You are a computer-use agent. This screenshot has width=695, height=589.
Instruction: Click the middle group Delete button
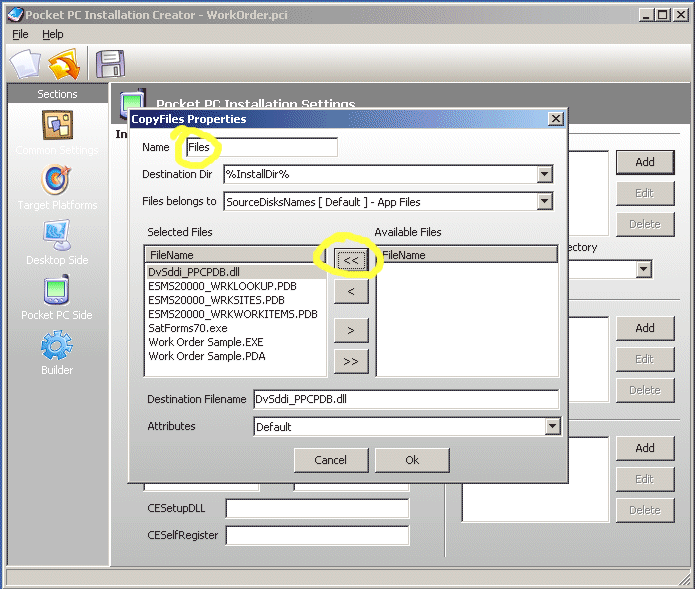point(645,390)
